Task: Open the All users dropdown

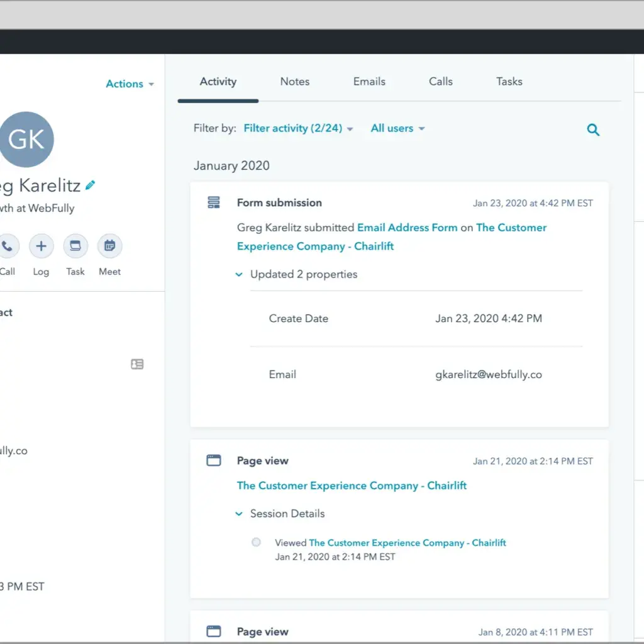Action: click(397, 128)
